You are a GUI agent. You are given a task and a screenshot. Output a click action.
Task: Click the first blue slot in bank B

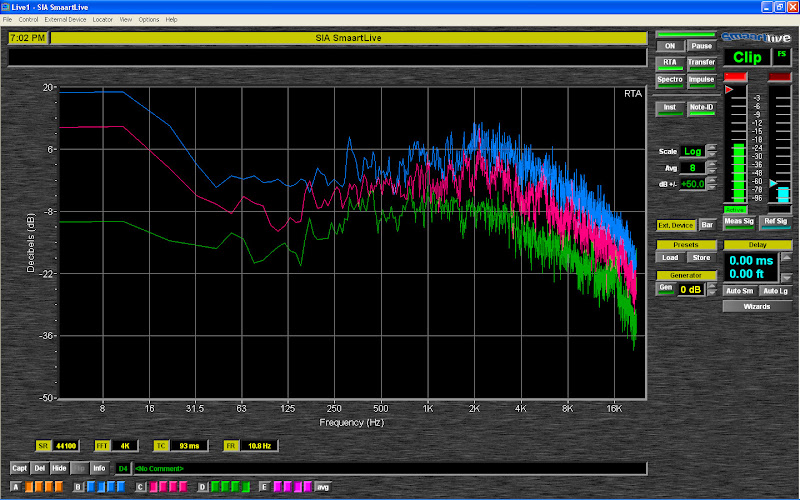91,487
